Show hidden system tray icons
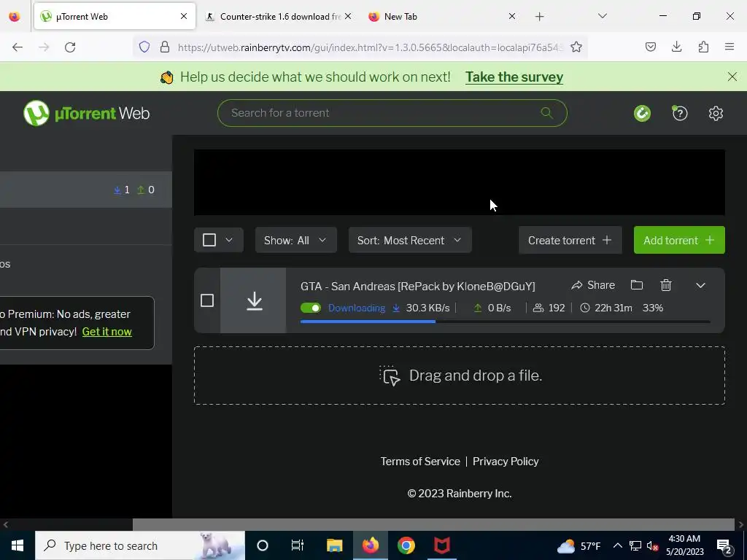747x560 pixels. click(x=617, y=545)
